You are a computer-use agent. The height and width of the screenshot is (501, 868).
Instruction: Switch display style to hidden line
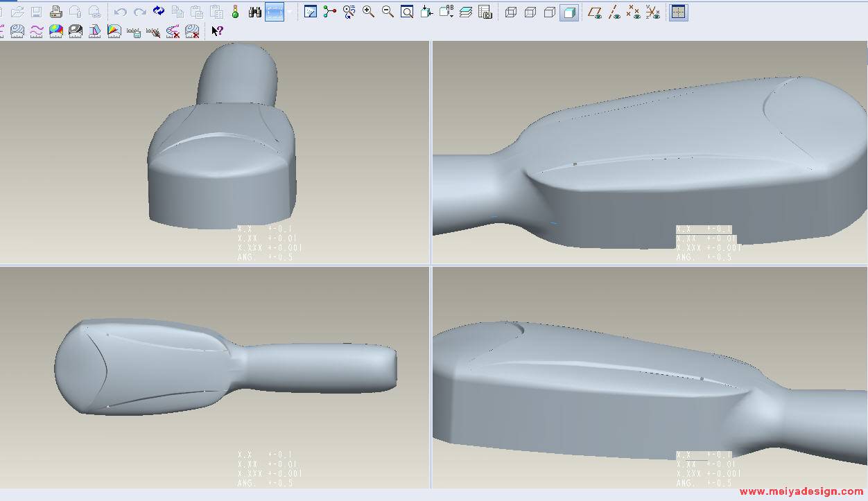coord(530,12)
